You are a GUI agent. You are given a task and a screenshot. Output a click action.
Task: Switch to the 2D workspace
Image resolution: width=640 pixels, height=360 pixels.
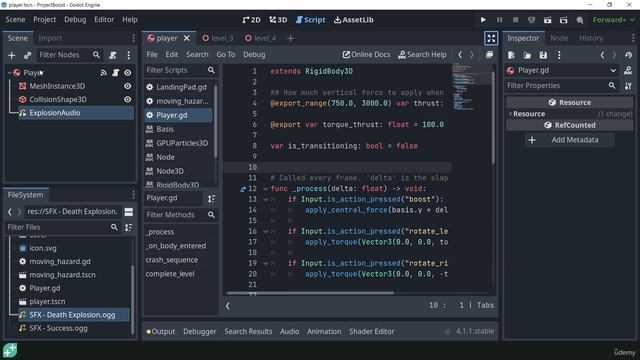point(251,20)
